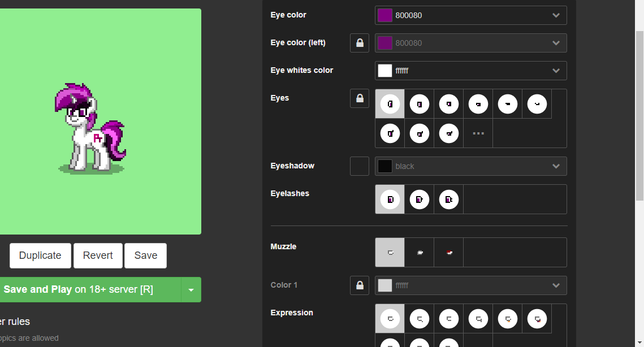Open the Save and Play server dropdown arrow
644x347 pixels.
pyautogui.click(x=191, y=289)
